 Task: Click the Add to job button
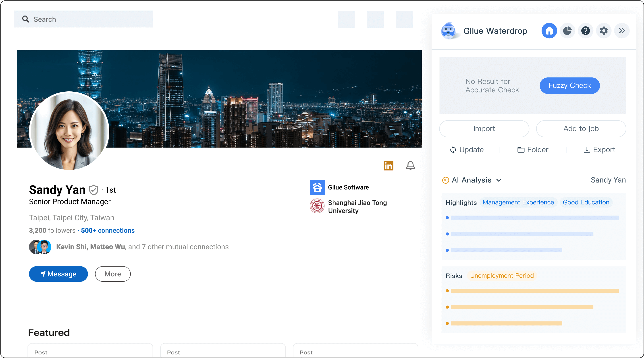pos(581,129)
